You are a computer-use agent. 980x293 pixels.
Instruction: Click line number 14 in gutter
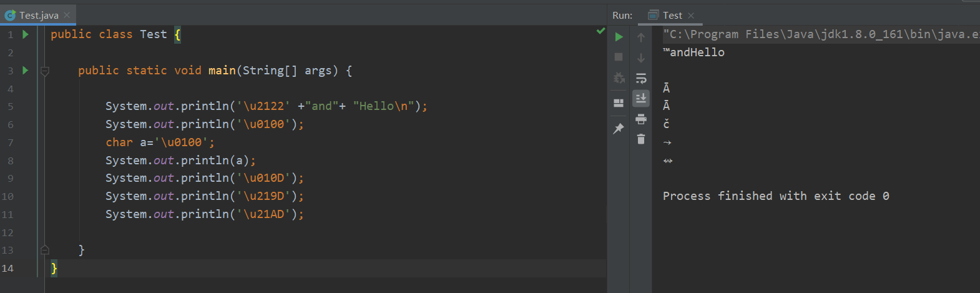coord(7,268)
